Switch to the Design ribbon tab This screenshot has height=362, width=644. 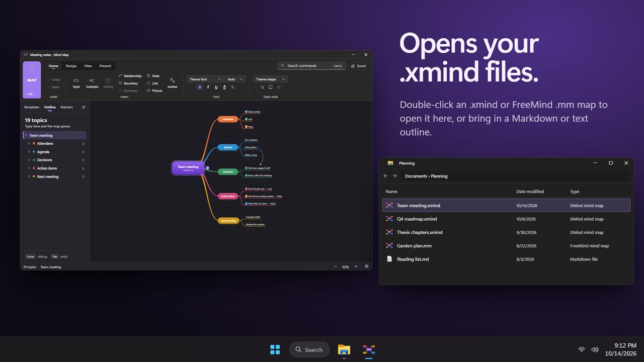(71, 66)
